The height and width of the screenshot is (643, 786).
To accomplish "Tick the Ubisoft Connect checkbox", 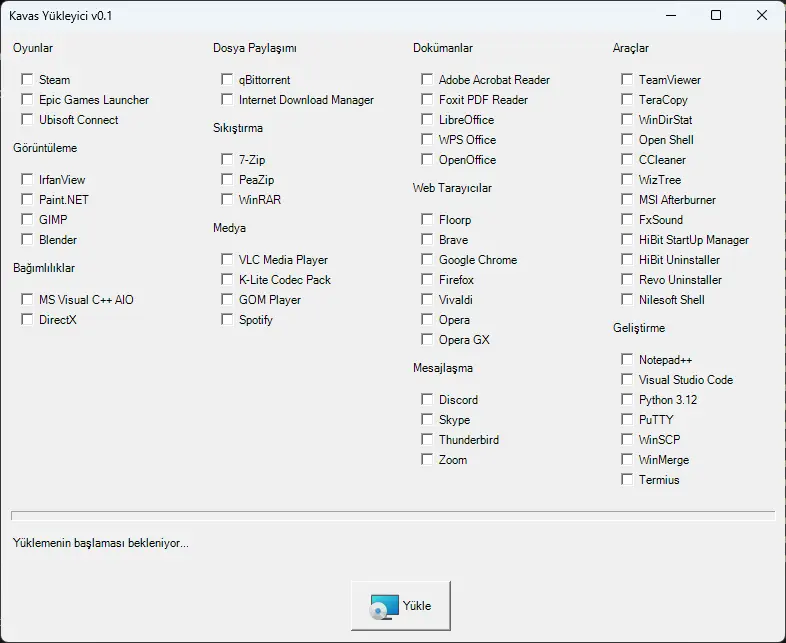I will pos(27,119).
